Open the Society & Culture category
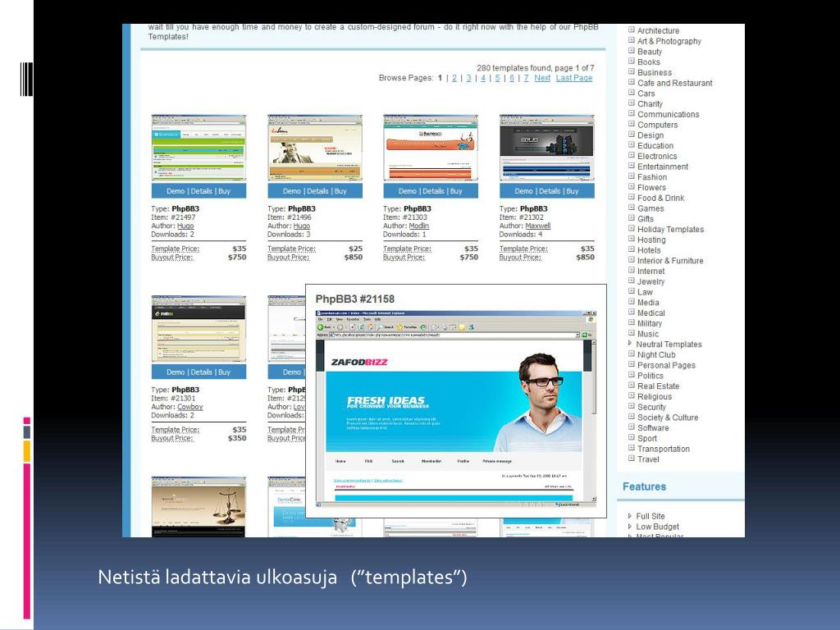This screenshot has height=630, width=840. [x=668, y=418]
